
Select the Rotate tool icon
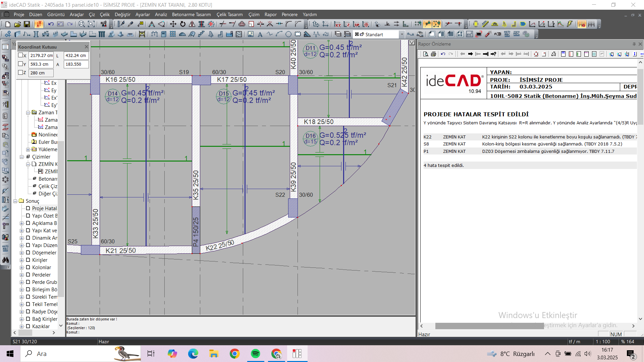click(183, 24)
